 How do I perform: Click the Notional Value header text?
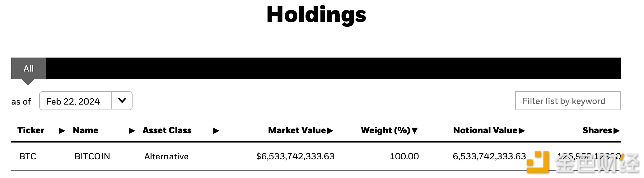coord(485,130)
